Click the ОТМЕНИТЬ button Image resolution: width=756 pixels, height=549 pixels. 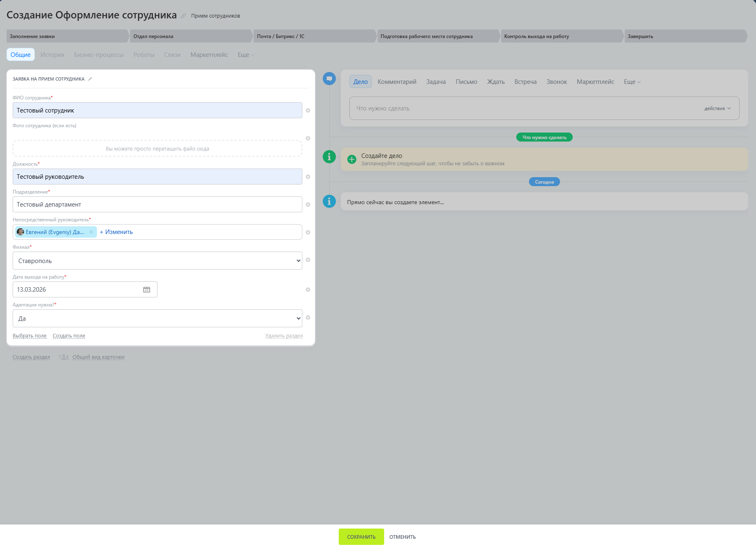403,537
